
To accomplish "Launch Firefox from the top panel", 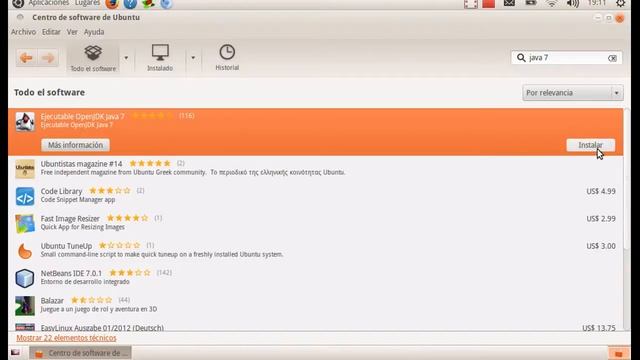I will 112,4.
